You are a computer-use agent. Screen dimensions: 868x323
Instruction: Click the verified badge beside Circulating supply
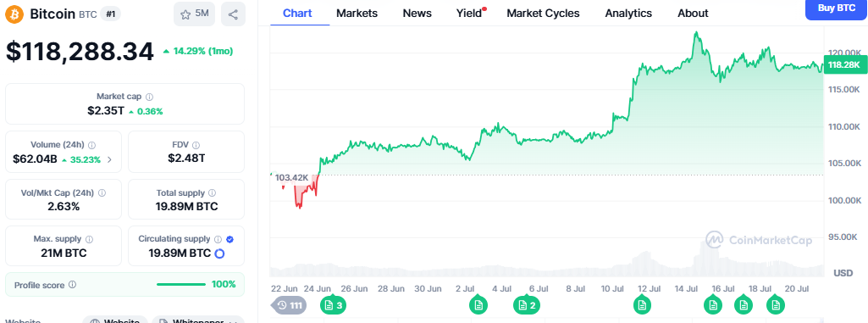point(229,239)
